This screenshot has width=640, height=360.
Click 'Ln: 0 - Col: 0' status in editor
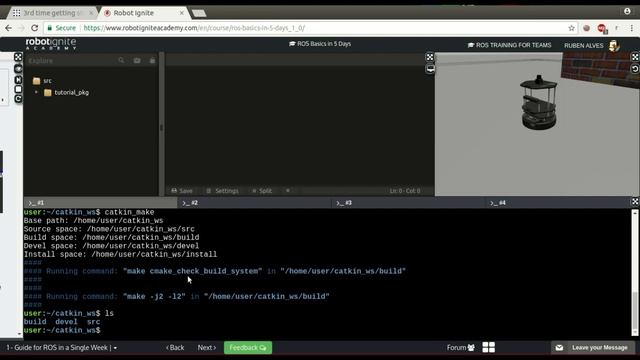pos(404,191)
